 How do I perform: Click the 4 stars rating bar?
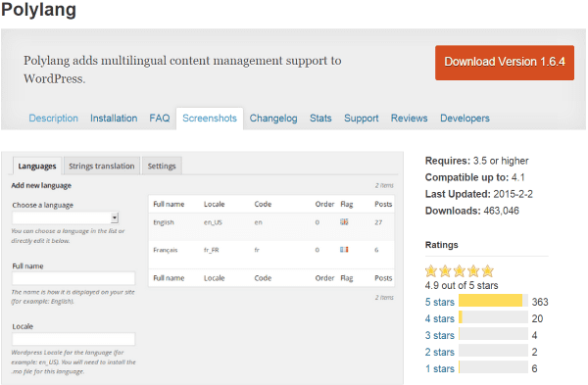(x=493, y=317)
